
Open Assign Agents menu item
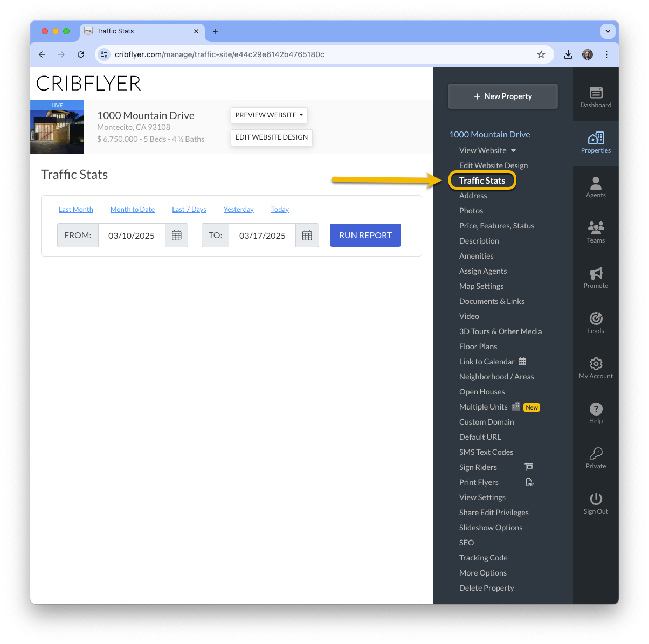(x=483, y=271)
